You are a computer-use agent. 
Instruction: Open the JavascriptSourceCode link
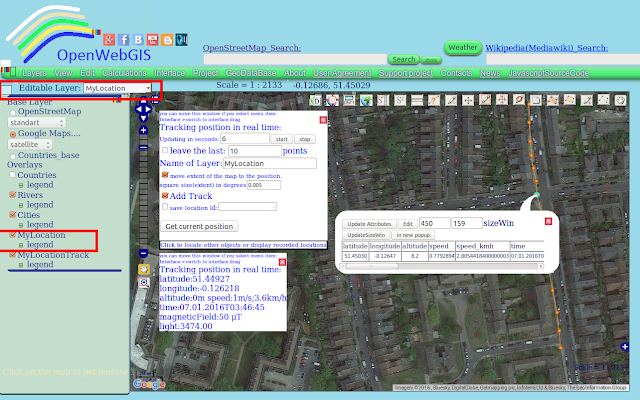coord(549,73)
